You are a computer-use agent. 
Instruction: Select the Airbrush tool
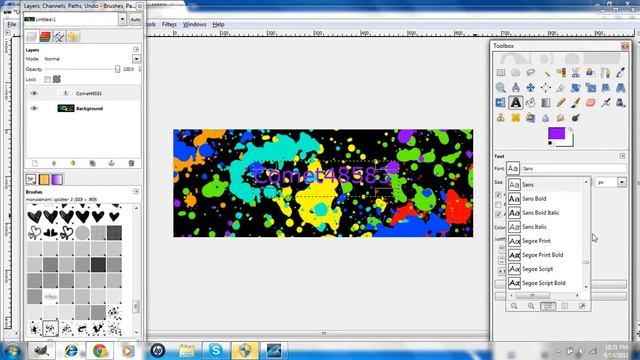(606, 102)
